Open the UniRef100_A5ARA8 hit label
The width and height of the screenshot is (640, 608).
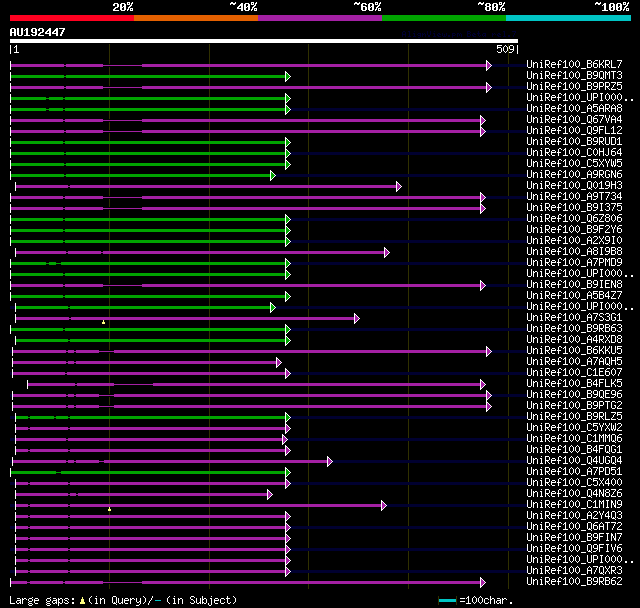point(574,109)
